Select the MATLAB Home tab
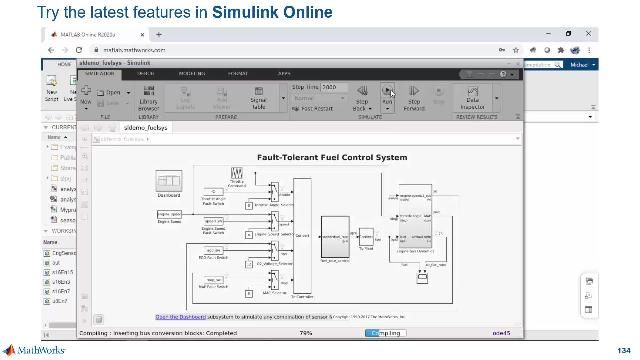 click(x=64, y=64)
